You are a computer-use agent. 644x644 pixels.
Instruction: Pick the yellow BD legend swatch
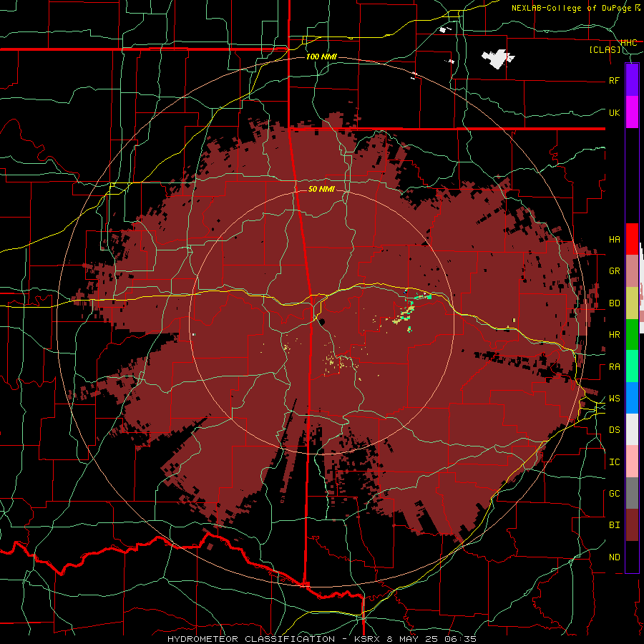coord(632,303)
